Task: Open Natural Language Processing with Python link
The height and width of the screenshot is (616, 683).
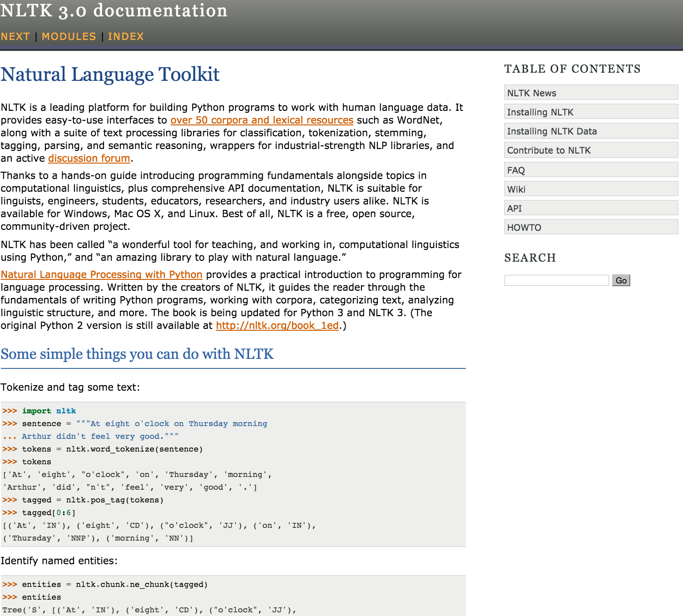Action: 101,274
